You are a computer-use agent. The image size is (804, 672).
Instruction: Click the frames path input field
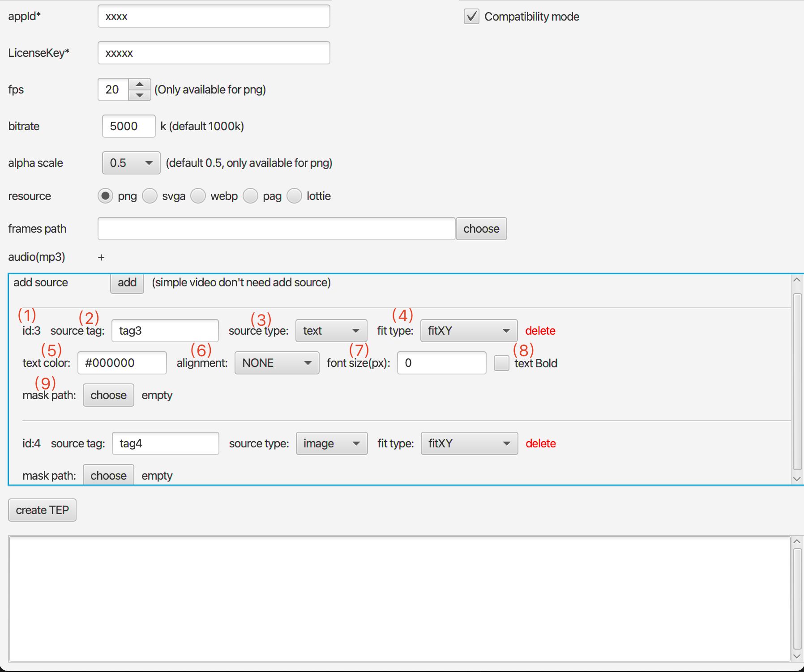[x=277, y=229]
